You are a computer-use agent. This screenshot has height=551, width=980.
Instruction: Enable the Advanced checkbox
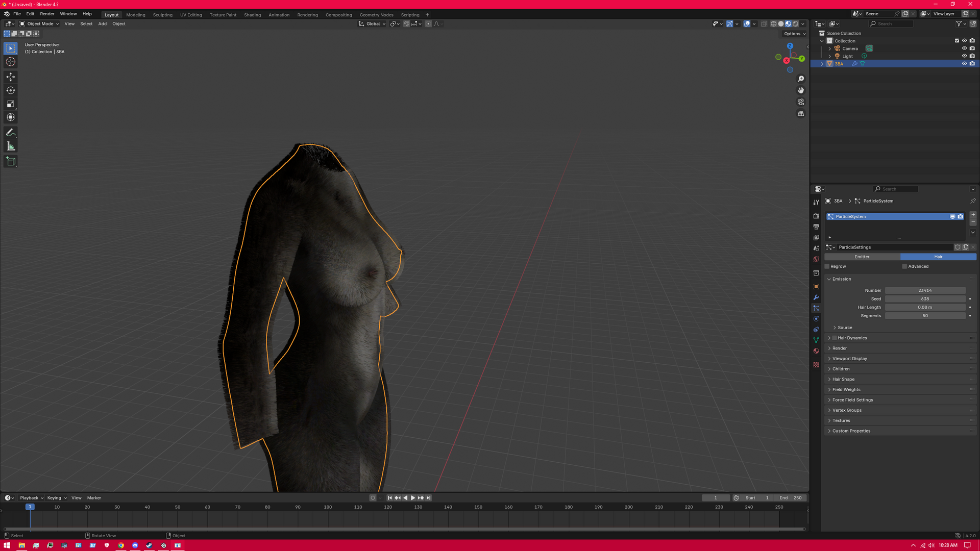(904, 266)
